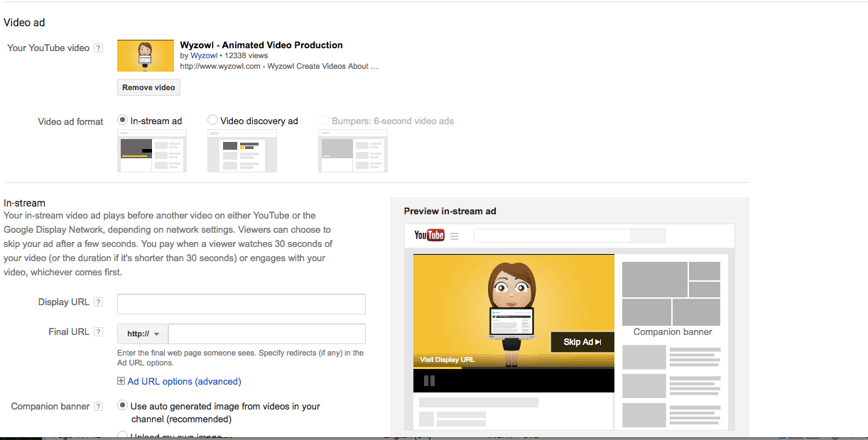Click the Video ad section heading

[24, 23]
